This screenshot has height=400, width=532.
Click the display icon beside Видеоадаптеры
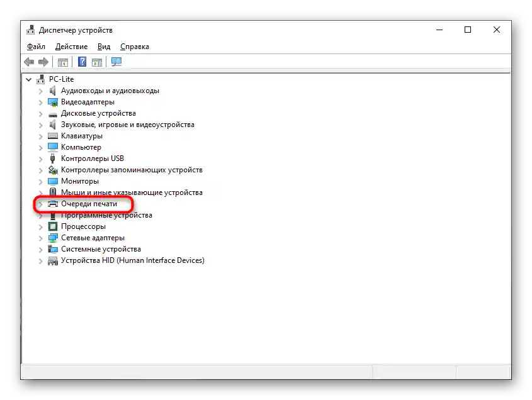point(53,102)
